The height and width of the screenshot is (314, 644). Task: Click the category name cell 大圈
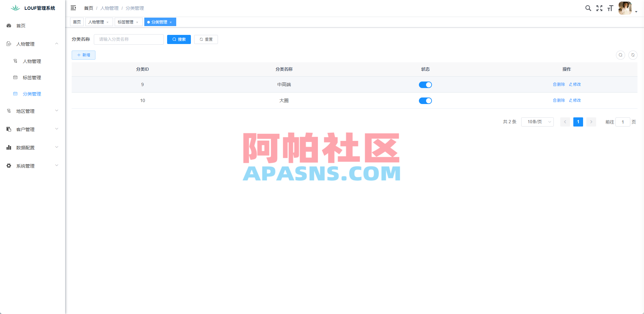[x=284, y=100]
